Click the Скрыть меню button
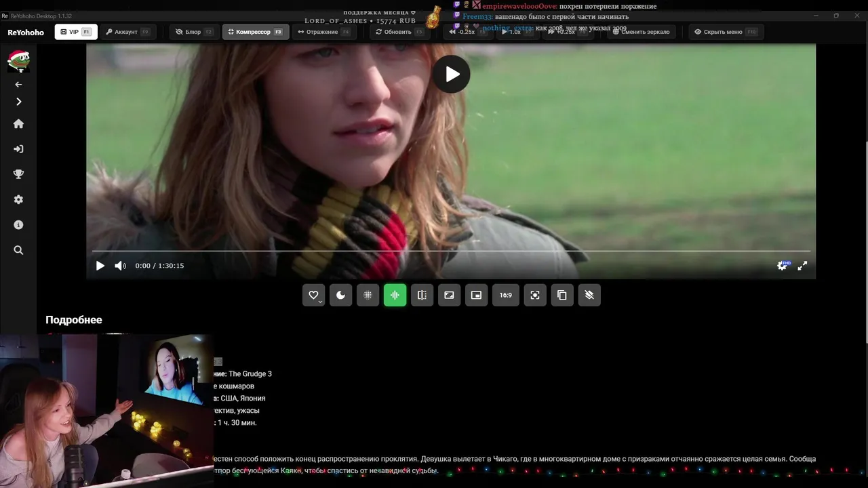Viewport: 868px width, 488px height. (x=726, y=32)
